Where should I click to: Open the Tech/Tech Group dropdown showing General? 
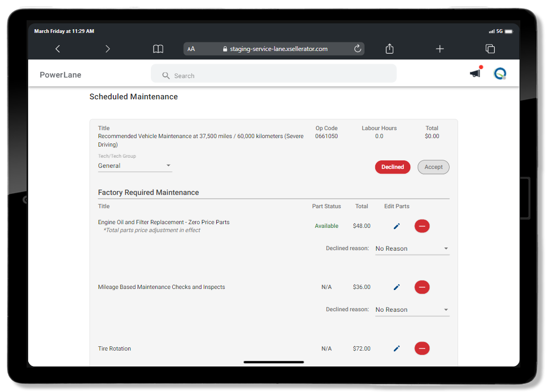pos(168,166)
